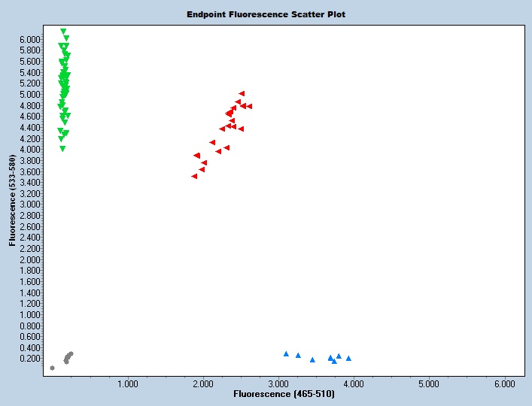Click the isolated gray point near the origin
Screen dimensions: 532x406
pyautogui.click(x=52, y=368)
